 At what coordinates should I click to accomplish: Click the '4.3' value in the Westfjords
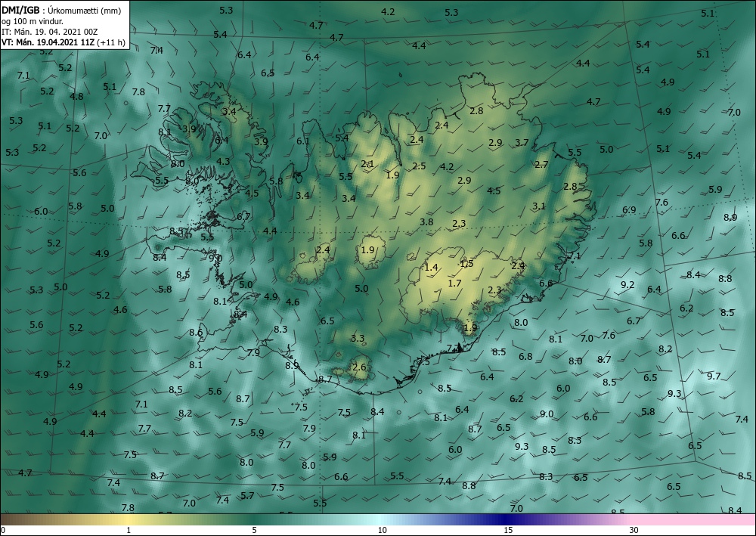coord(223,162)
